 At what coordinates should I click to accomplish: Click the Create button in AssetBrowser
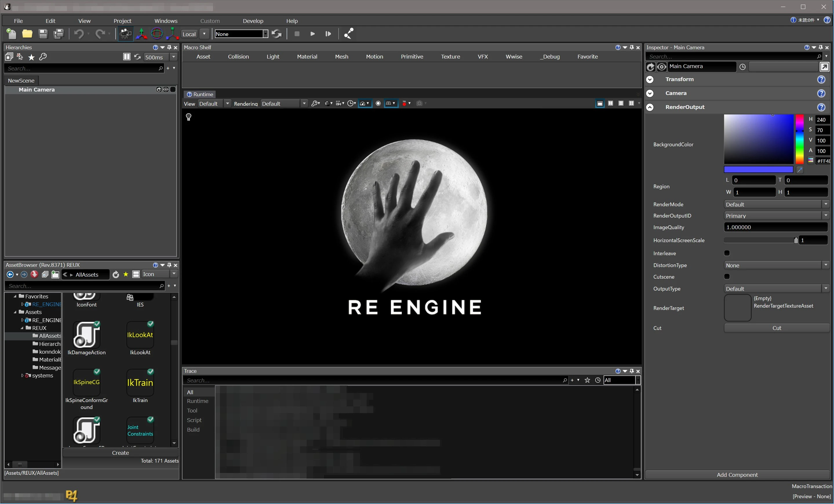tap(121, 452)
